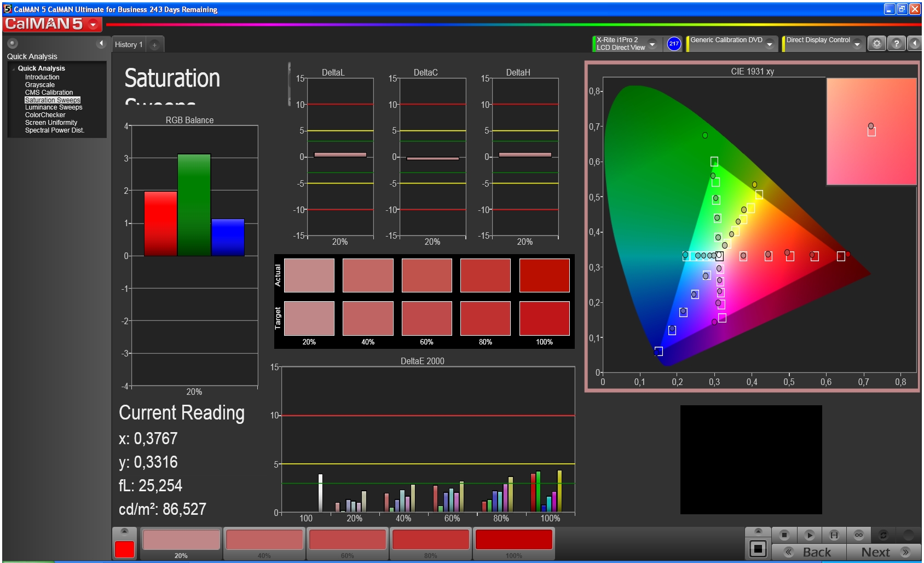This screenshot has width=924, height=563.
Task: Click the Actual 20% color patch
Action: [309, 275]
